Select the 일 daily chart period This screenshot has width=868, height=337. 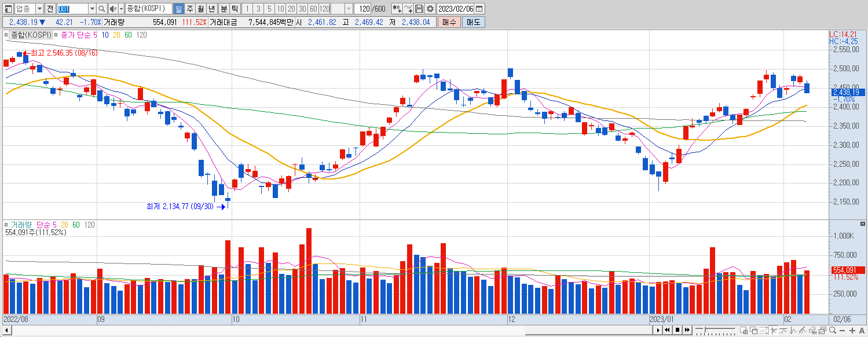(x=178, y=9)
